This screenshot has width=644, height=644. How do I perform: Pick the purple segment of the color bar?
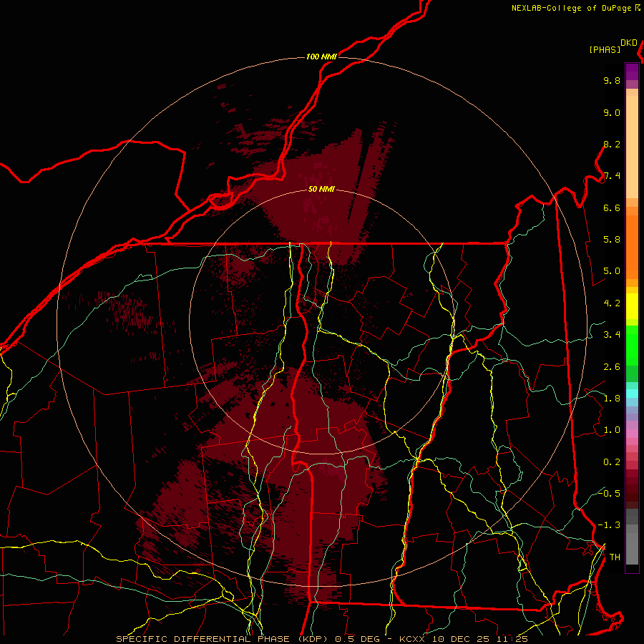point(632,72)
